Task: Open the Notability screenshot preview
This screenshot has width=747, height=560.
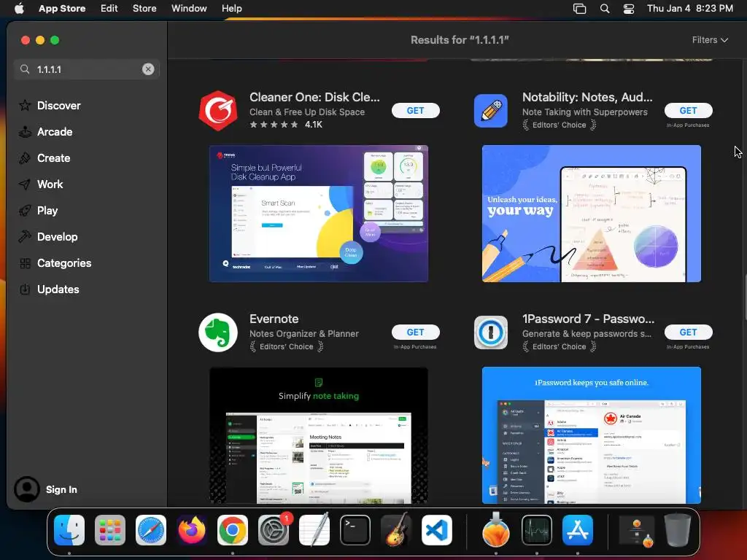Action: (x=591, y=214)
